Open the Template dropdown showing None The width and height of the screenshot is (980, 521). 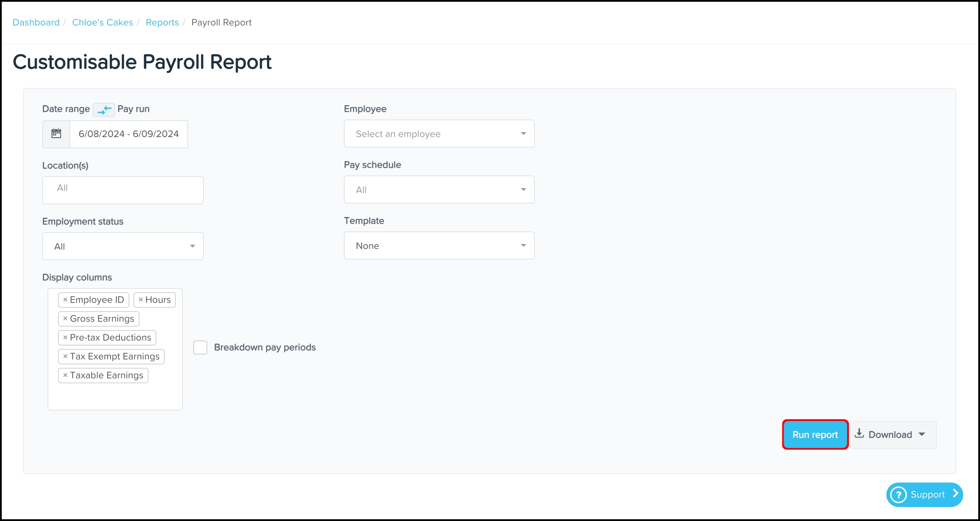coord(439,245)
